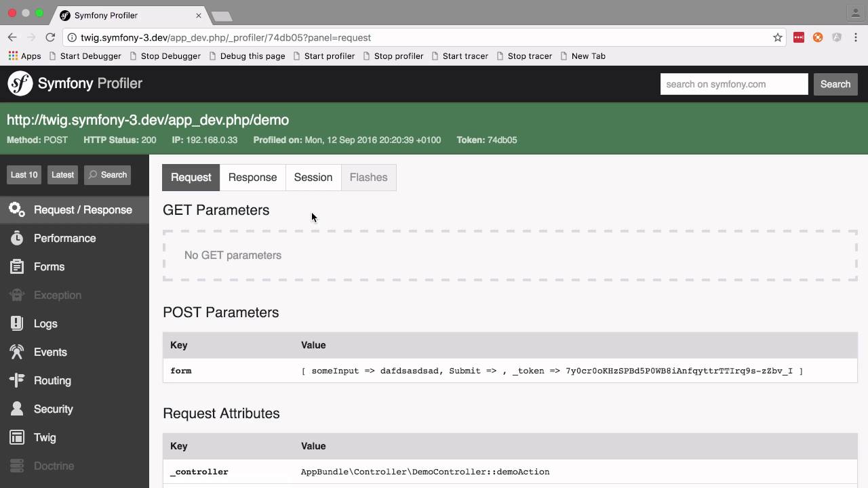The image size is (868, 488).
Task: Open Chrome menu three-dots icon
Action: tap(856, 37)
